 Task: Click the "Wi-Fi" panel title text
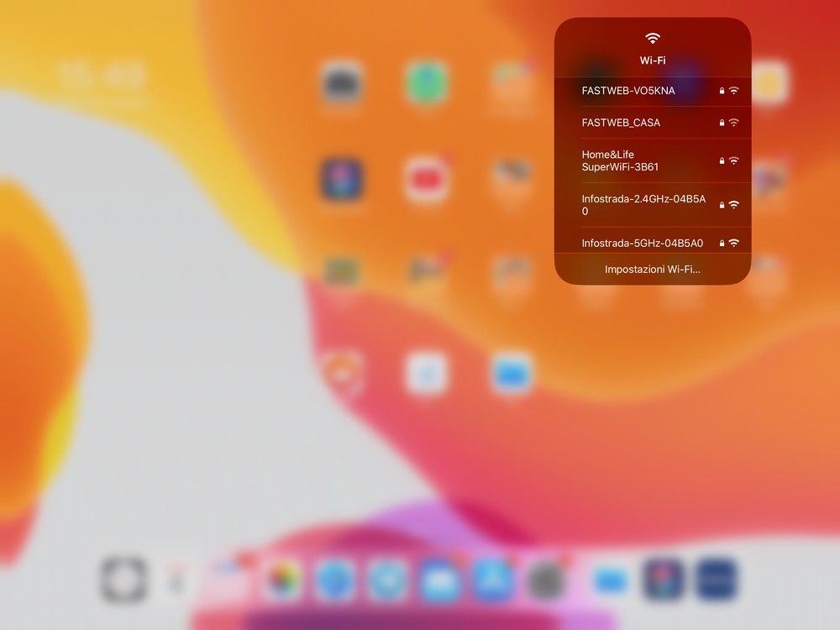pyautogui.click(x=653, y=60)
